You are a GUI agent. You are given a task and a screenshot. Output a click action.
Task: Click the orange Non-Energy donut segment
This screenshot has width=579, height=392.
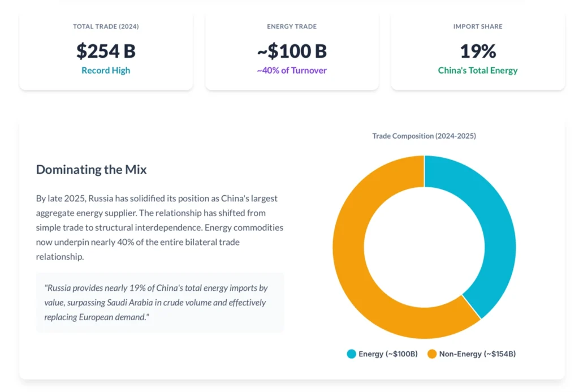coord(356,272)
